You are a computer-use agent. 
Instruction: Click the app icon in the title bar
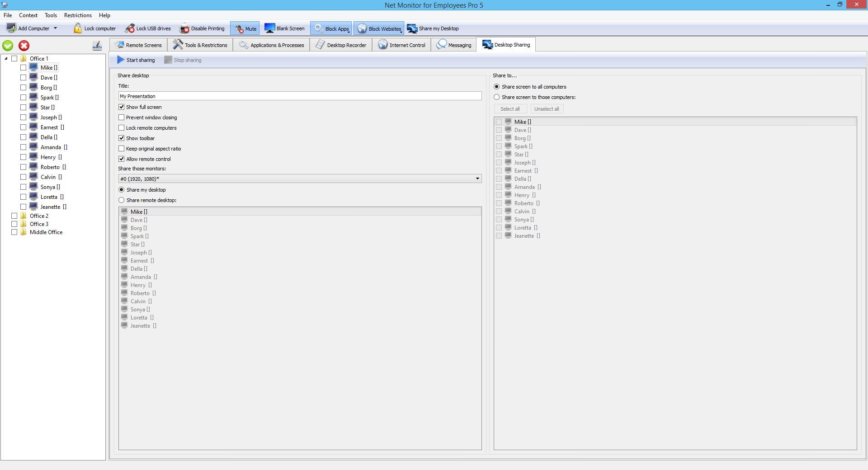point(5,5)
